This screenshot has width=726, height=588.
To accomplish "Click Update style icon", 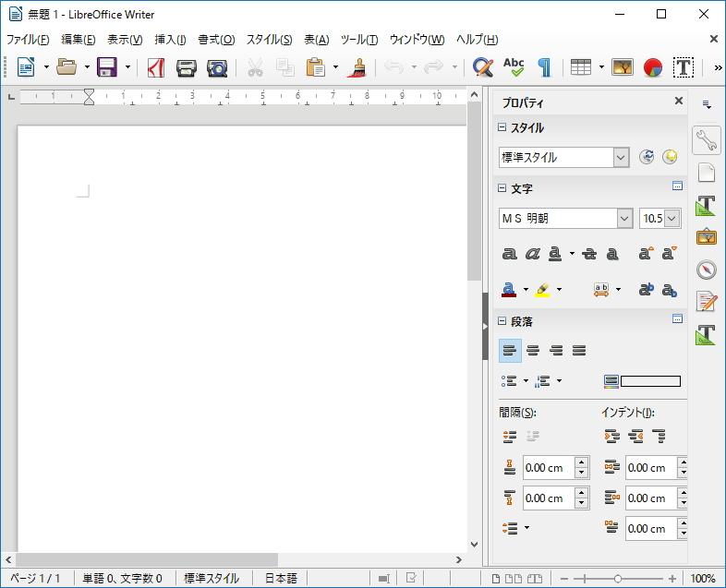I will pos(647,157).
